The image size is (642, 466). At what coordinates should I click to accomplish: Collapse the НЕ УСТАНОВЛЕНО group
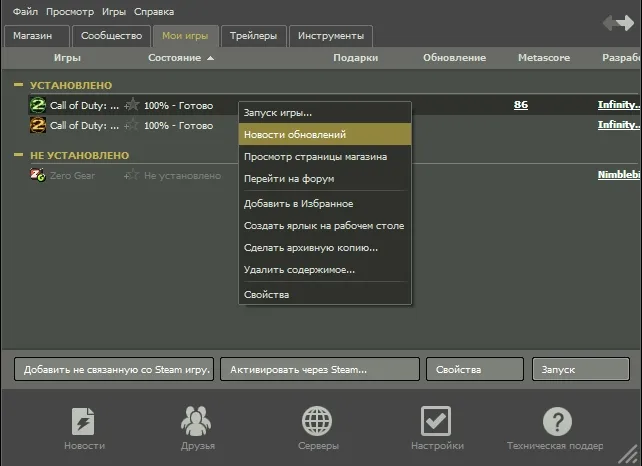(19, 156)
